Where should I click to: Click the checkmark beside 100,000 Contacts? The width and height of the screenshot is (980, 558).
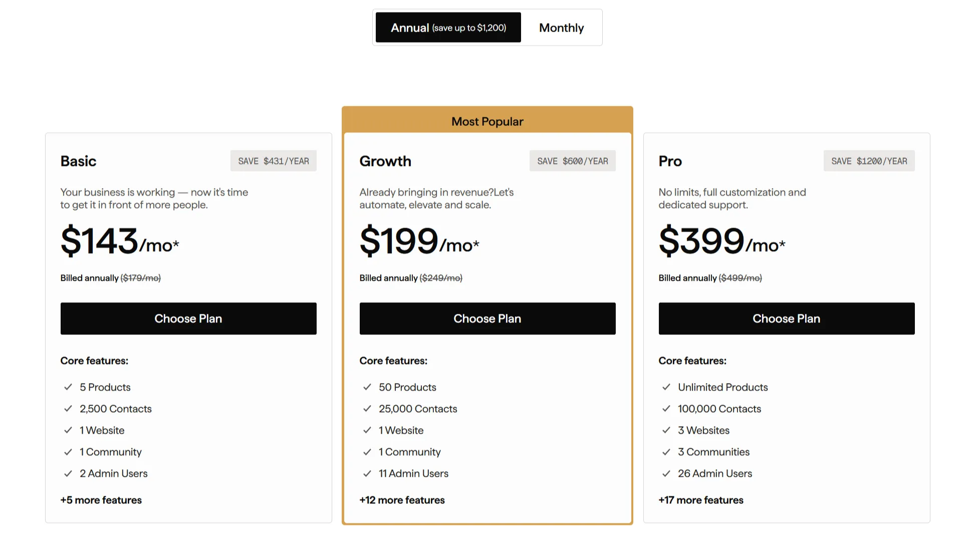tap(666, 409)
